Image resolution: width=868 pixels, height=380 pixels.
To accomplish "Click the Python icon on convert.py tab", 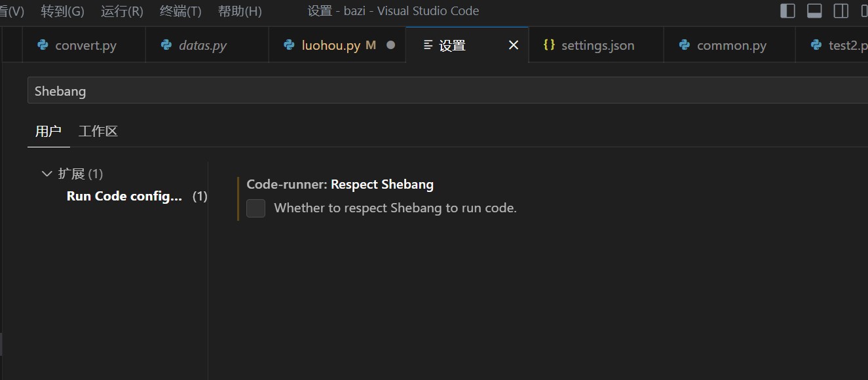I will pos(43,45).
